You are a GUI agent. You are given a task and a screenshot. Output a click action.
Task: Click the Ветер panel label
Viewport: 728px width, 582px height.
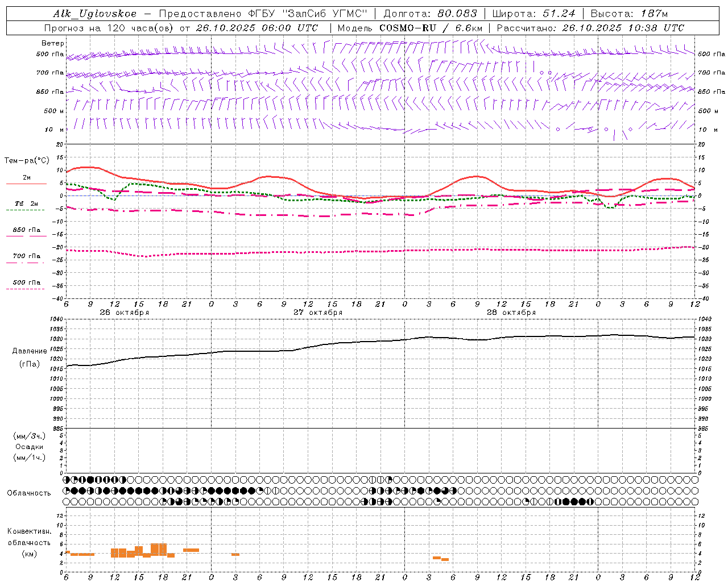point(53,43)
